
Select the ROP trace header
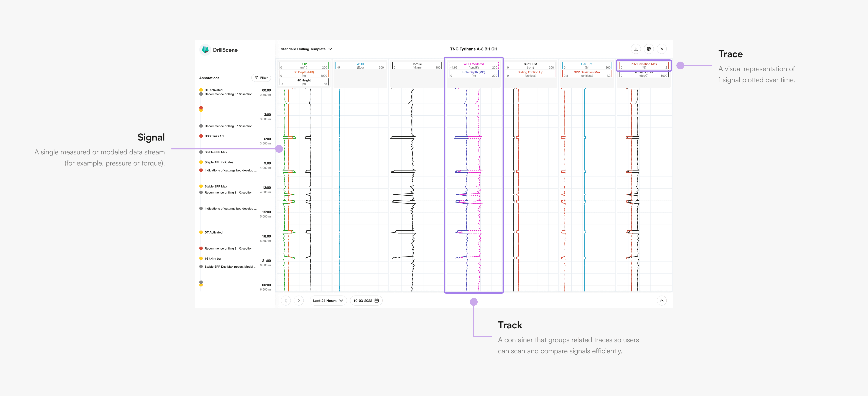(x=304, y=65)
